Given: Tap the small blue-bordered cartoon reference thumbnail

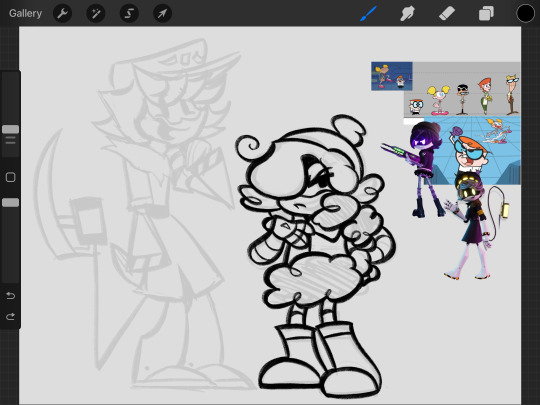Looking at the screenshot, I should [392, 76].
